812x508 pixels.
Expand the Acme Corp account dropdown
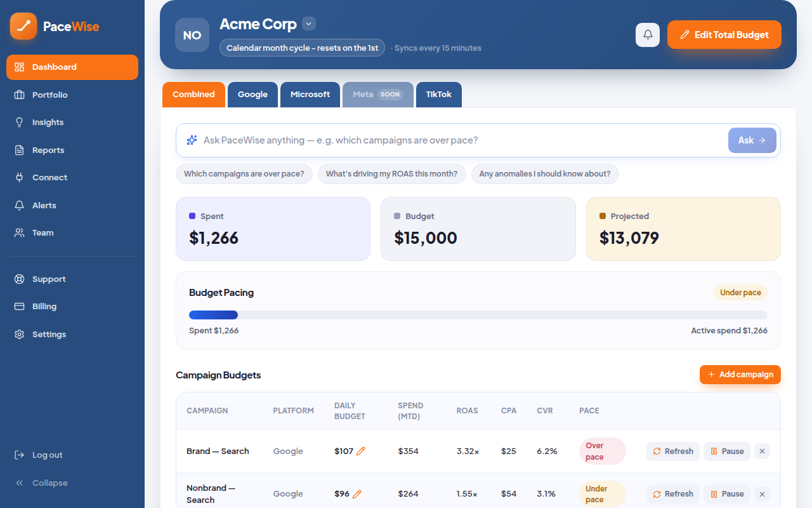(309, 24)
